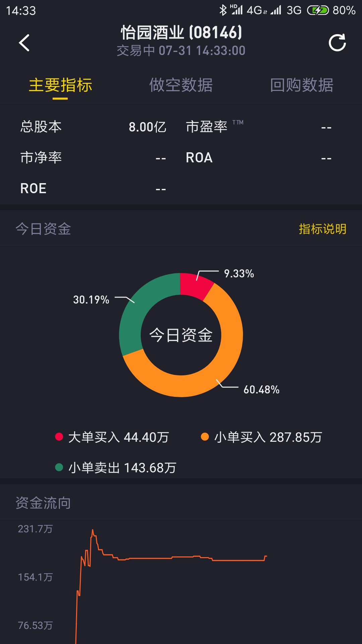This screenshot has width=362, height=644.
Task: Tap the 怡园酒业 (08146) title
Action: [181, 33]
